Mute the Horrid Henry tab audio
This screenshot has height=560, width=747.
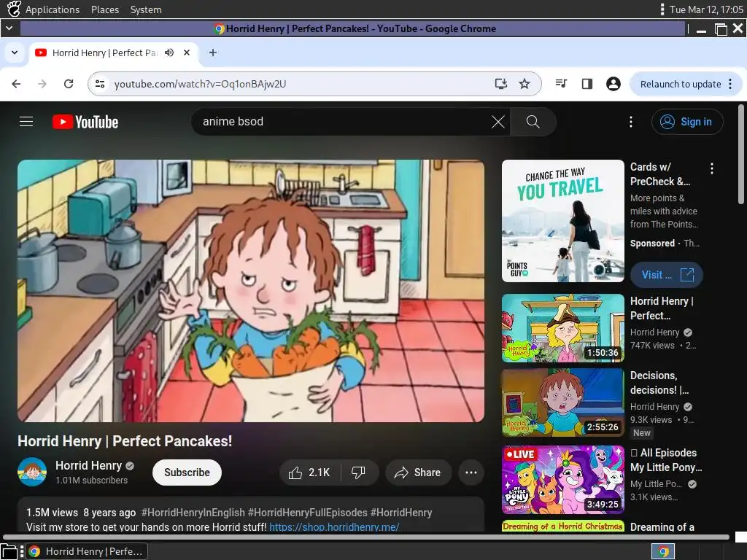coord(169,52)
